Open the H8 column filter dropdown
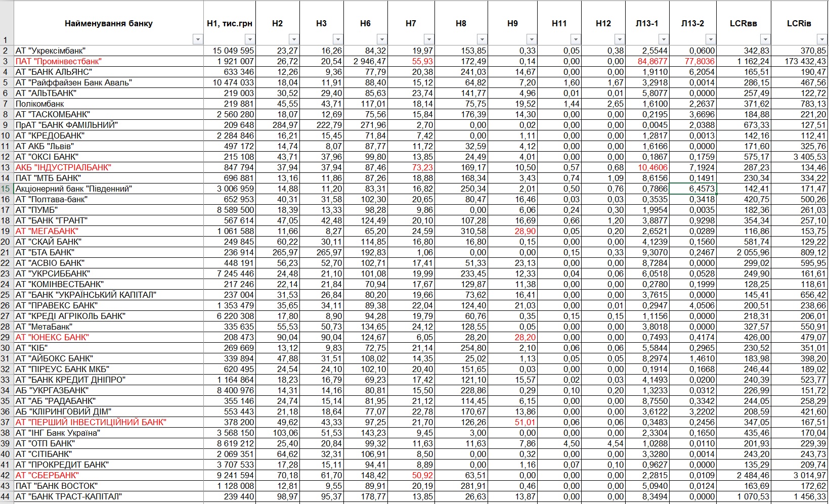Image resolution: width=829 pixels, height=504 pixels. point(482,39)
